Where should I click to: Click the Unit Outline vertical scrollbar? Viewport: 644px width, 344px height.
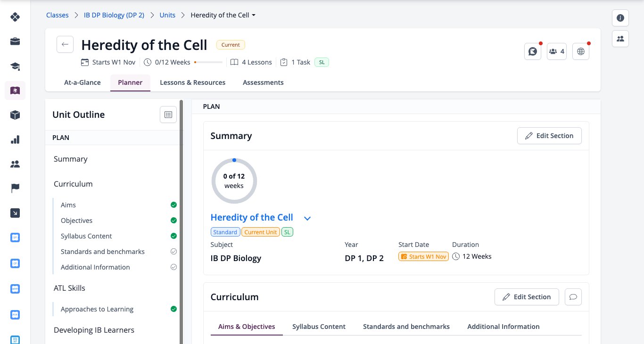pos(182,221)
